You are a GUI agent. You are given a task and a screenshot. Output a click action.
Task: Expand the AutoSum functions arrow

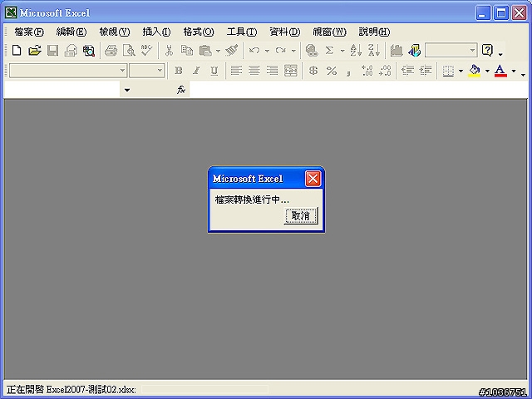[x=342, y=51]
